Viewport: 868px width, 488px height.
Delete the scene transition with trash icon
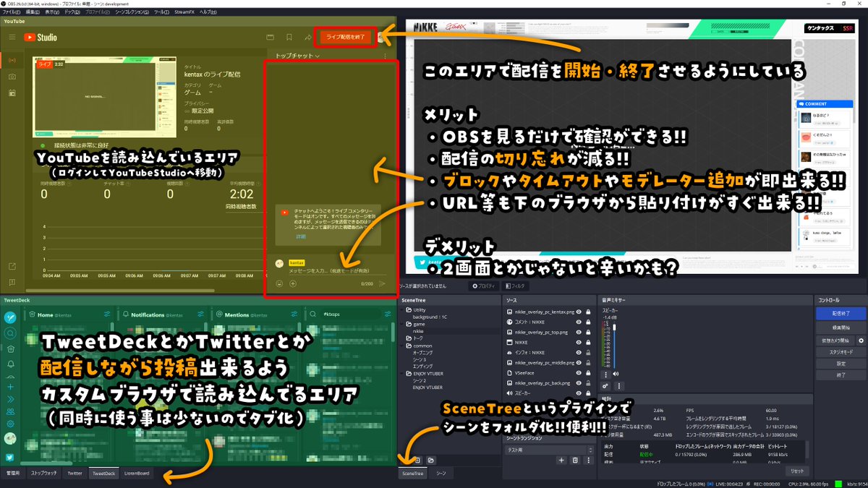(x=575, y=460)
